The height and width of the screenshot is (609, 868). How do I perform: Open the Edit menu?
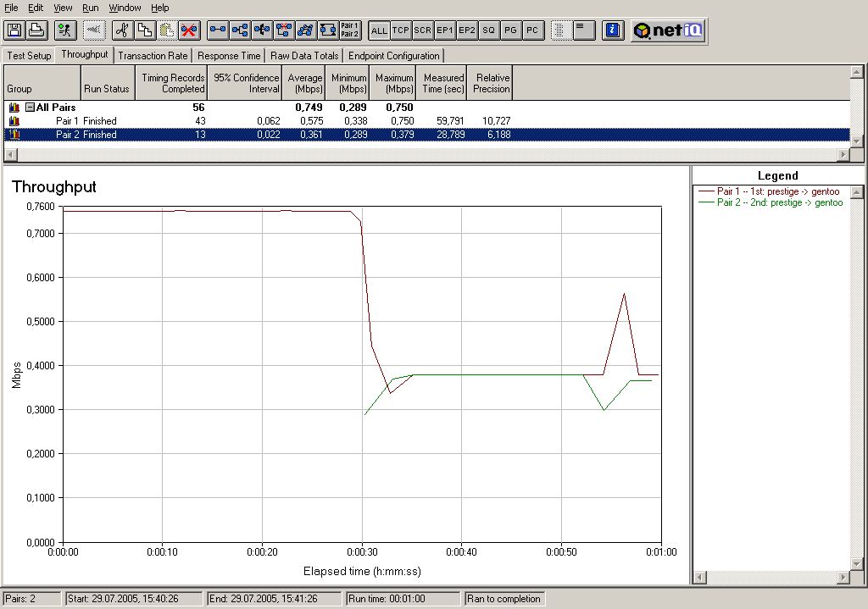(36, 8)
